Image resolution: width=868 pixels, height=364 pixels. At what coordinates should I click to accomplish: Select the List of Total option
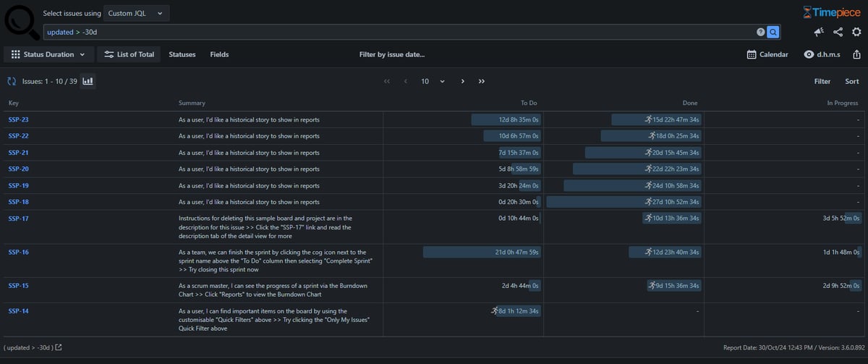(129, 54)
